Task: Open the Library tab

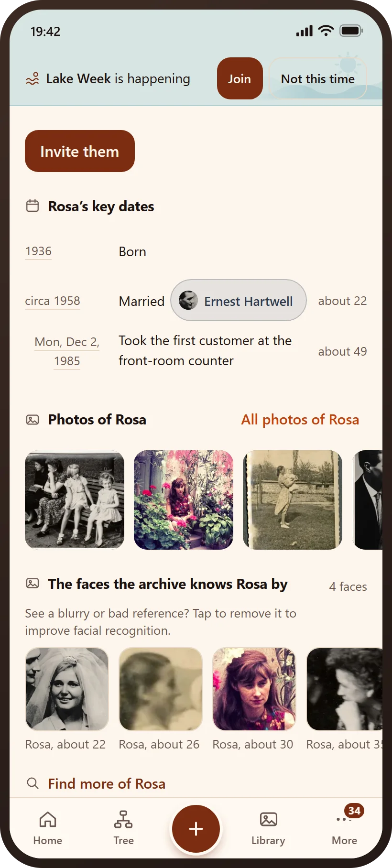Action: [x=268, y=828]
